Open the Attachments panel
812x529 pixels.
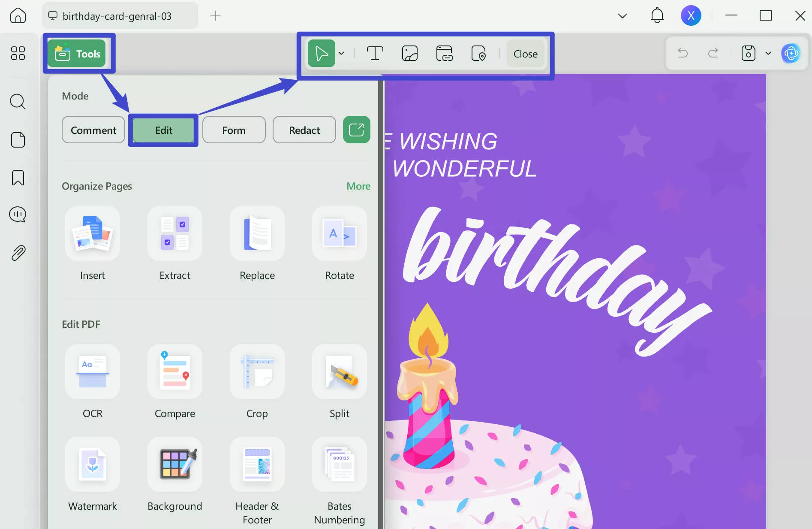click(x=18, y=252)
